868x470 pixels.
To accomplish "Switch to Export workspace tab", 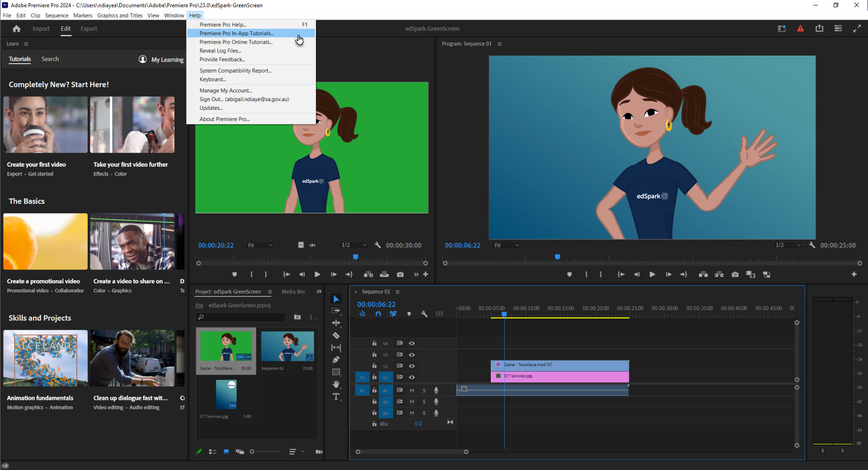I will coord(89,28).
